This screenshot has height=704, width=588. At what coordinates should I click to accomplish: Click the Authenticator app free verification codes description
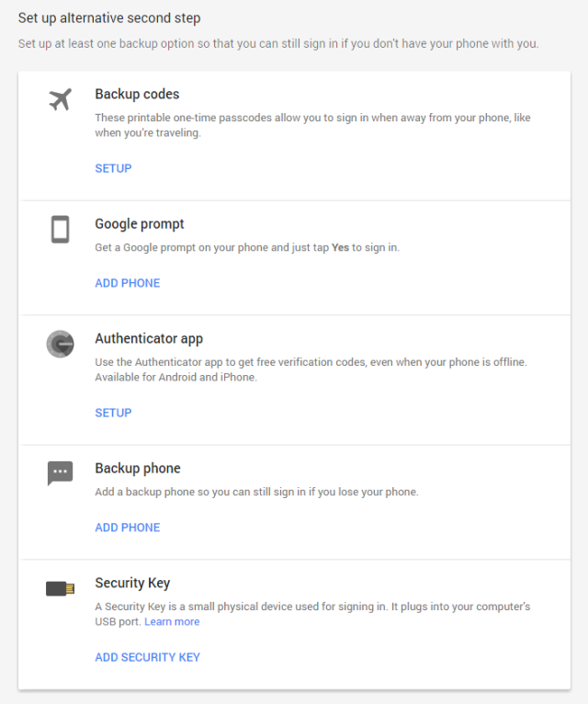pos(311,369)
